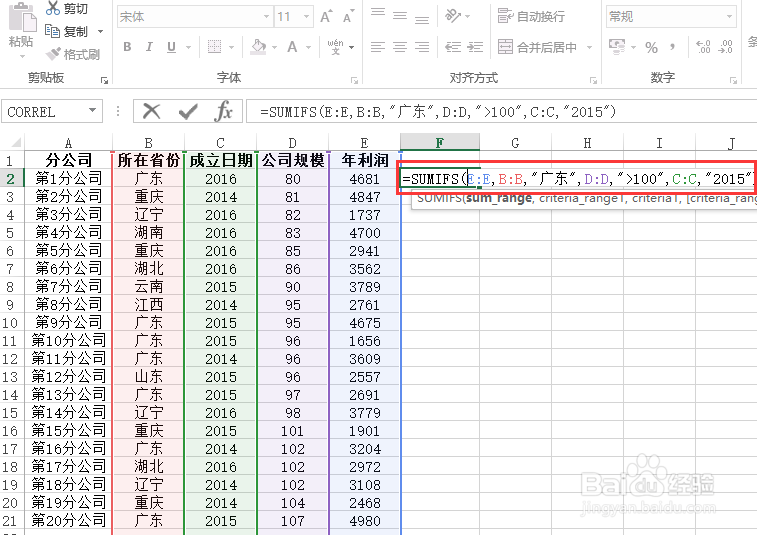757x535 pixels.
Task: Click cell with value 4980
Action: click(364, 521)
